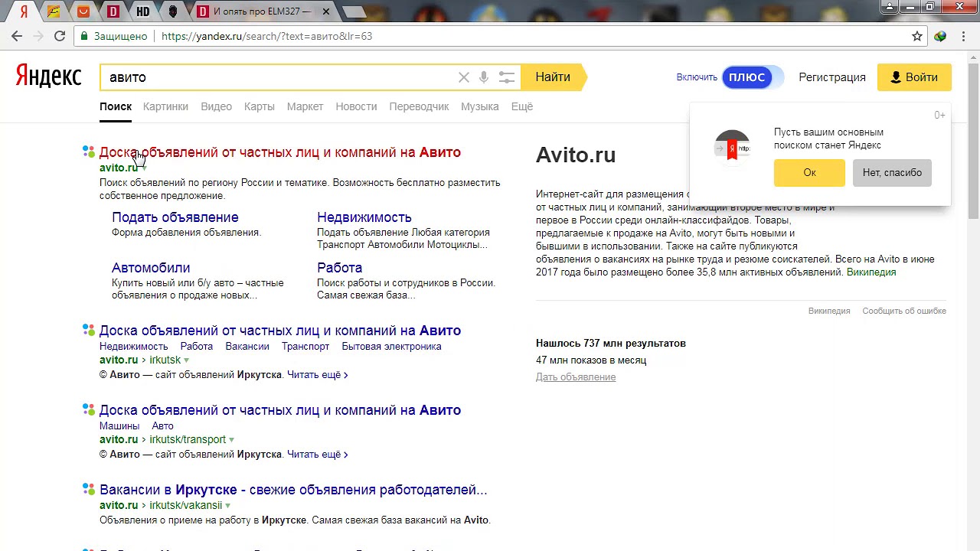This screenshot has height=551, width=980.
Task: Switch to the dark face icon tab
Action: [x=173, y=11]
